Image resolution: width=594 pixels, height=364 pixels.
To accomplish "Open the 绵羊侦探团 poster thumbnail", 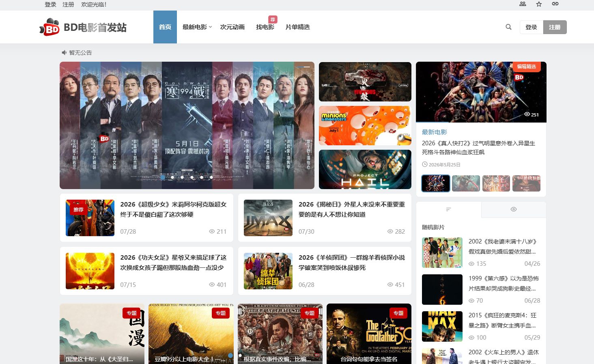I will 268,271.
